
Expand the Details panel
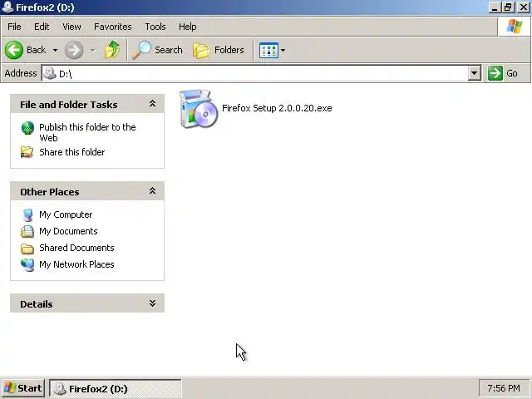click(x=152, y=303)
